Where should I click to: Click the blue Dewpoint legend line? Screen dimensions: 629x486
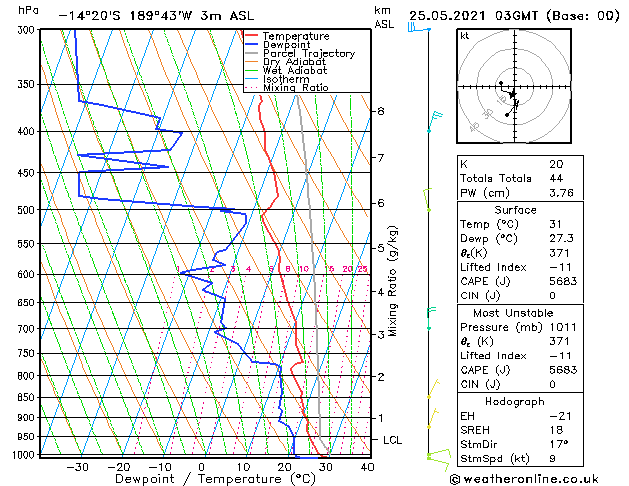(x=252, y=45)
